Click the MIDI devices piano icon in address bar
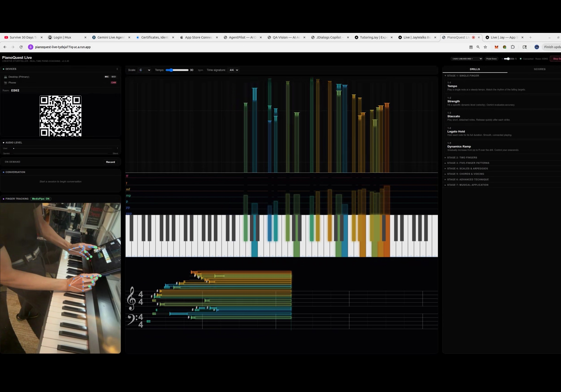 coord(471,47)
